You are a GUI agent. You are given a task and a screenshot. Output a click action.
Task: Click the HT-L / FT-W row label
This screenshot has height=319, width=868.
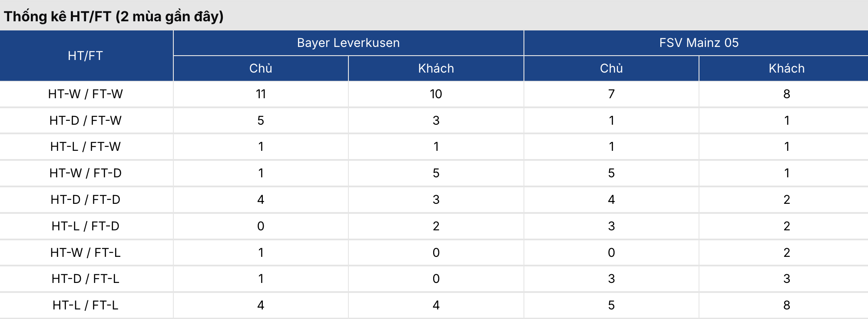coord(86,146)
